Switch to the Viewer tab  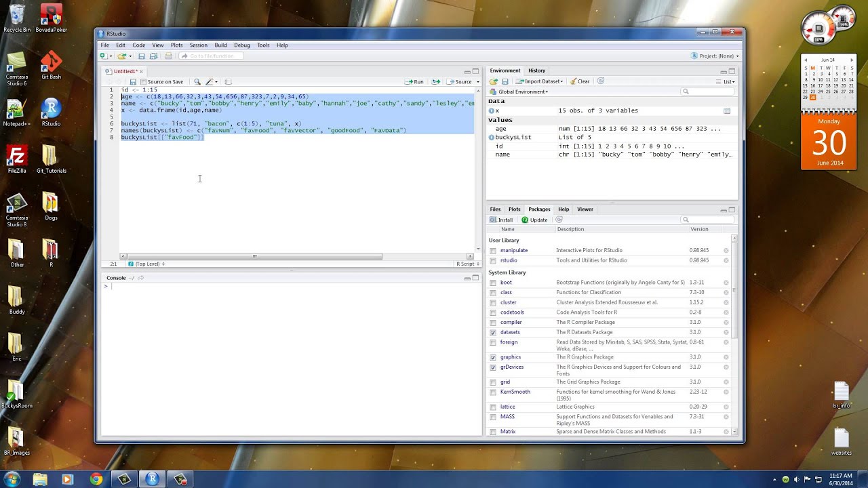coord(585,209)
